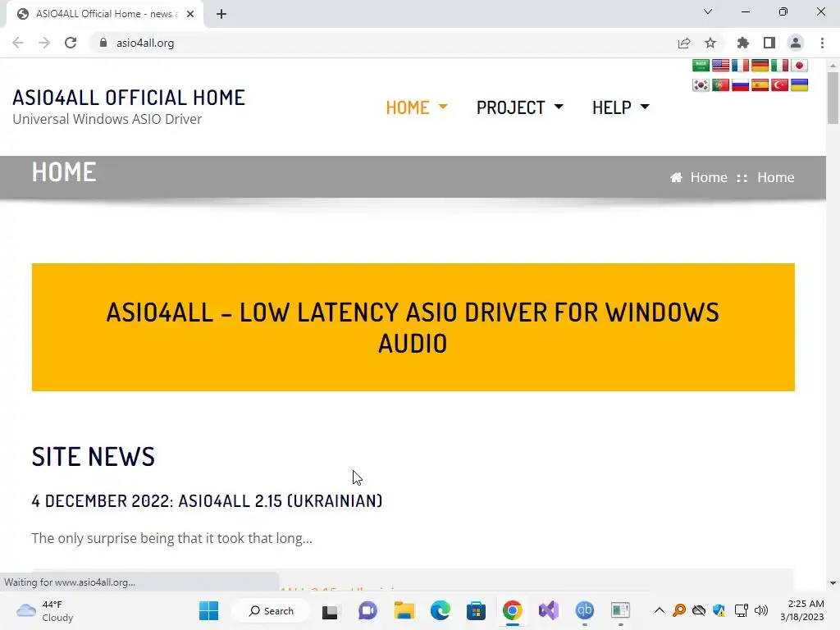The image size is (840, 630).
Task: Open Task View on the taskbar
Action: point(330,610)
